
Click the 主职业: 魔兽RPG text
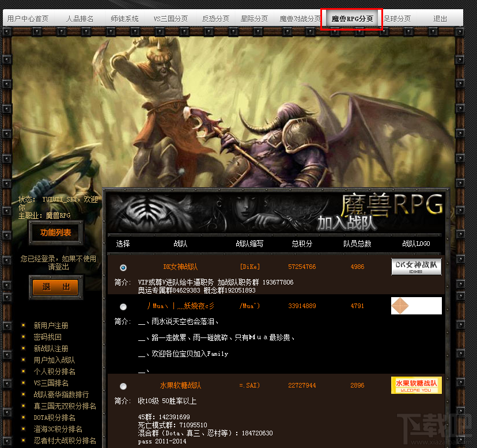(44, 215)
